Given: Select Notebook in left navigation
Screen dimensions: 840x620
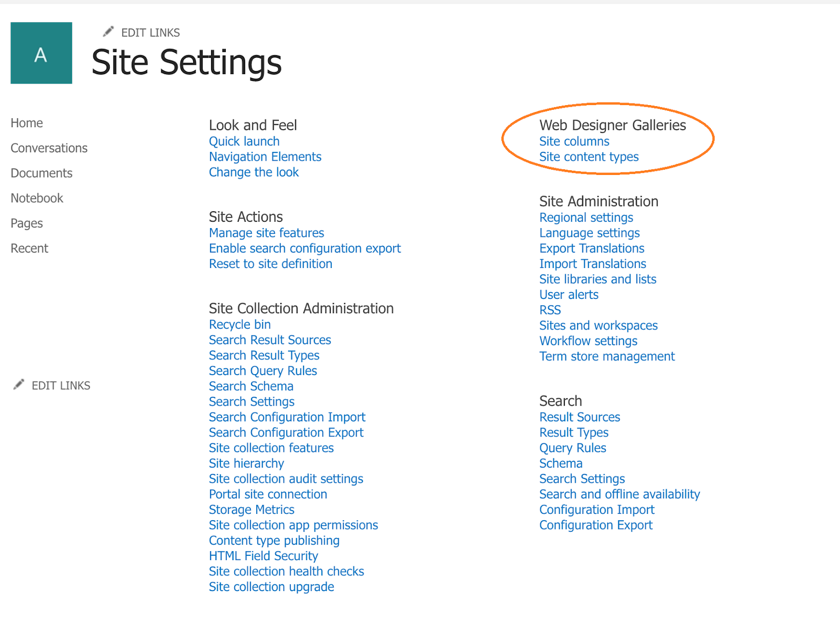Looking at the screenshot, I should click(x=37, y=198).
